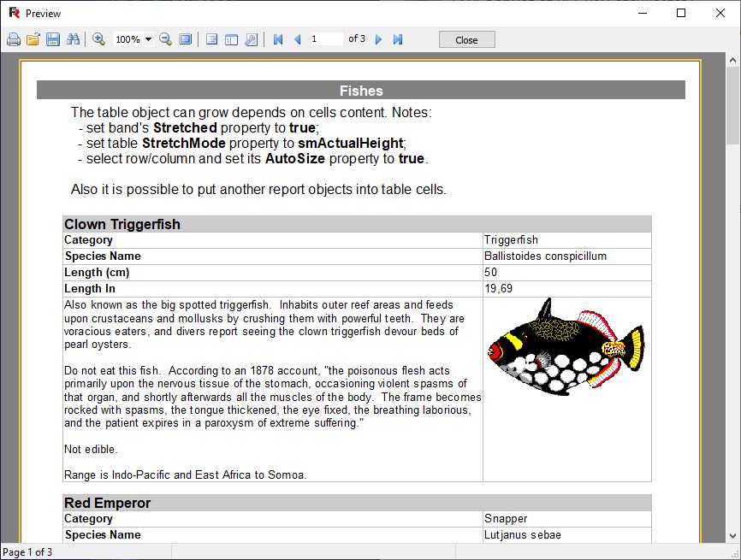Click the vertical scrollbar thumb
Screen dimensions: 741x560
click(x=732, y=105)
